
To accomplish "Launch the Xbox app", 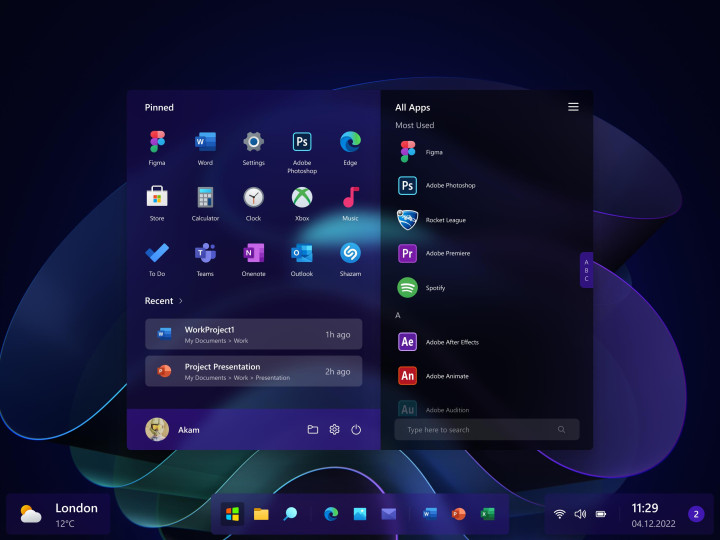I will coord(302,198).
